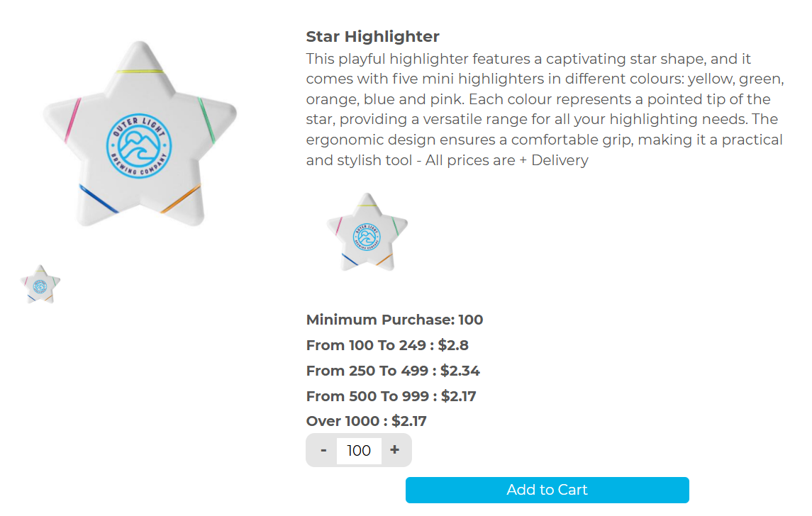Select the From 250 To 499 price tier
Viewport: 812px width, 516px height.
pos(393,371)
